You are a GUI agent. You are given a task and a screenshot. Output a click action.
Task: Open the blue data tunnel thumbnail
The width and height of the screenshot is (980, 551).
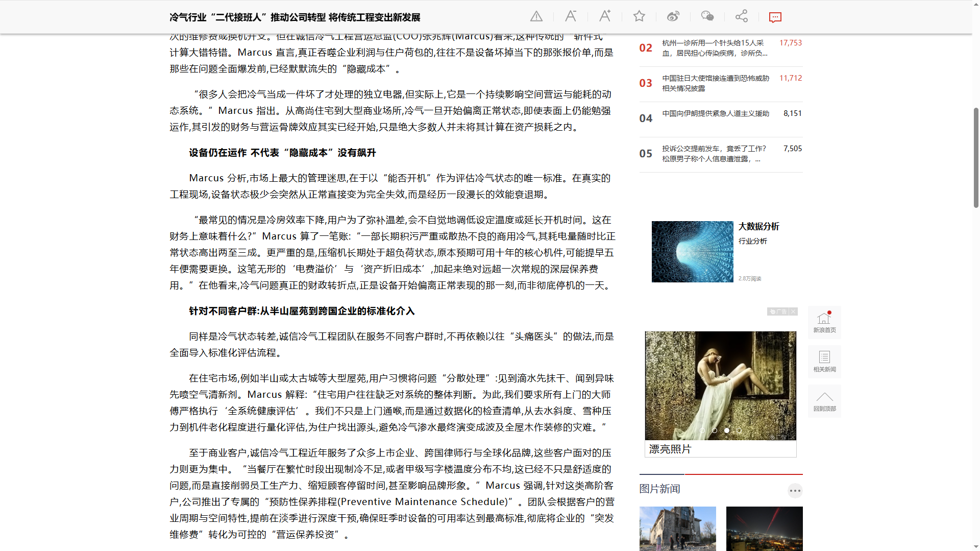point(692,252)
